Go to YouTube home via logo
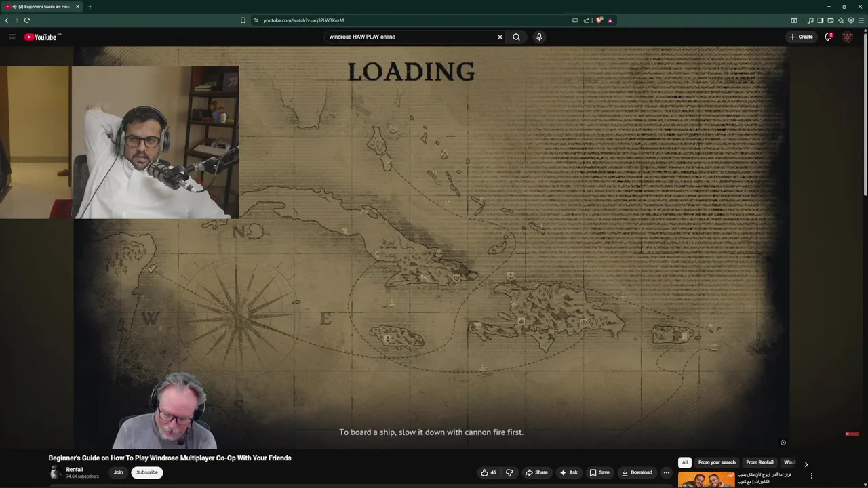Screen dimensions: 868x488 pos(41,37)
